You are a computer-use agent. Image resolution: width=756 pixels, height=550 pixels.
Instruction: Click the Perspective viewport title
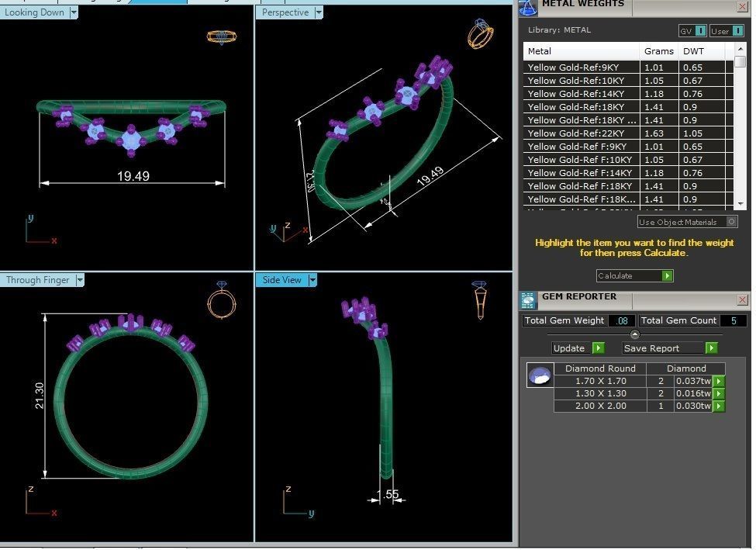click(x=285, y=12)
